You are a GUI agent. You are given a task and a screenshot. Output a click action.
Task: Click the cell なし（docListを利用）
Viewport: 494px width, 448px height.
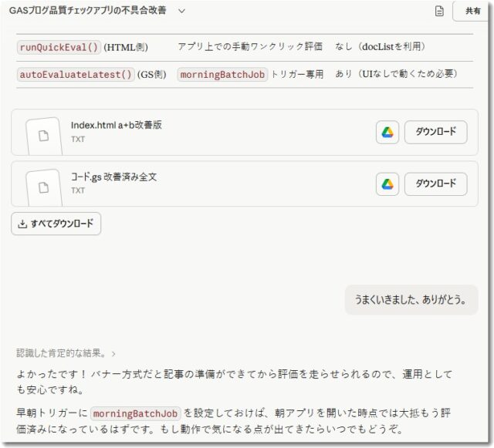(x=381, y=47)
